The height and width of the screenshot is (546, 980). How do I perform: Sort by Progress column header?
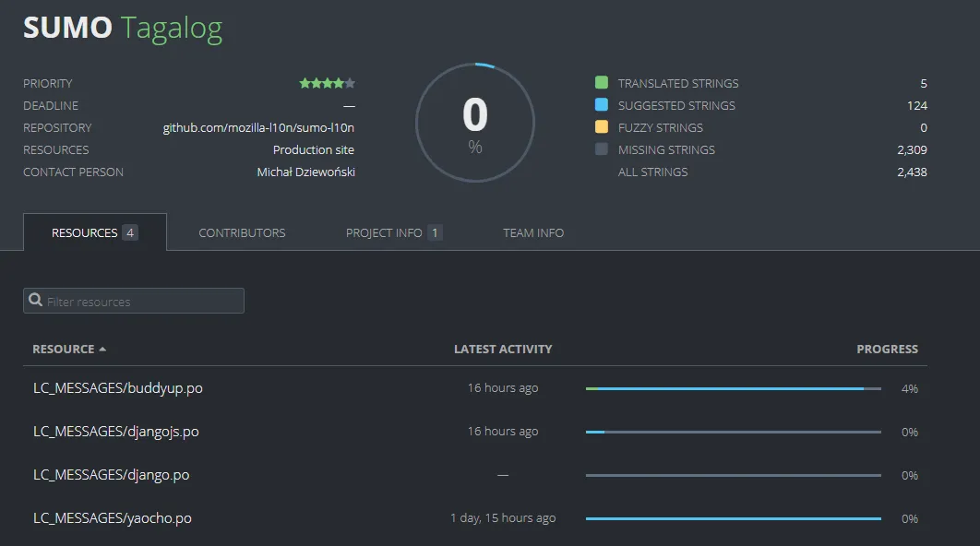coord(887,350)
